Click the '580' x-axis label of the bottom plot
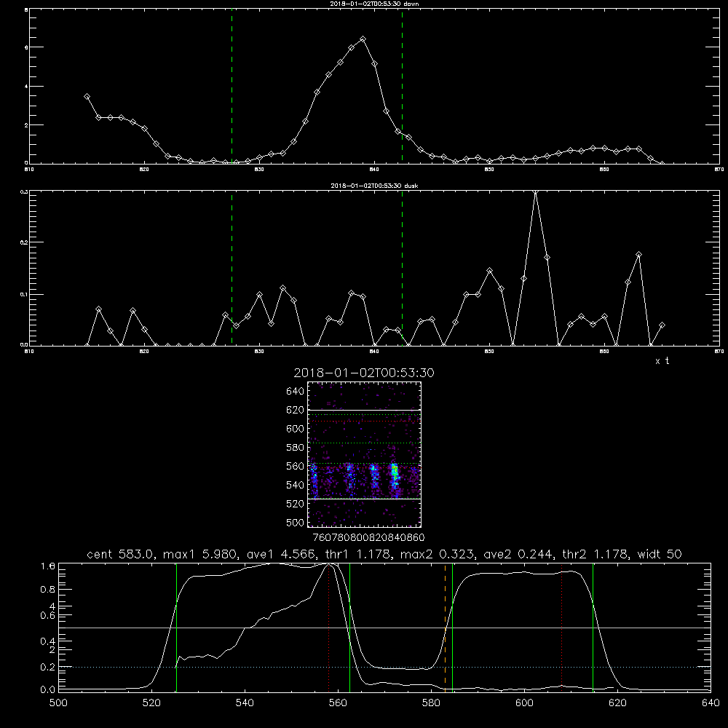728x728 pixels. 431,703
